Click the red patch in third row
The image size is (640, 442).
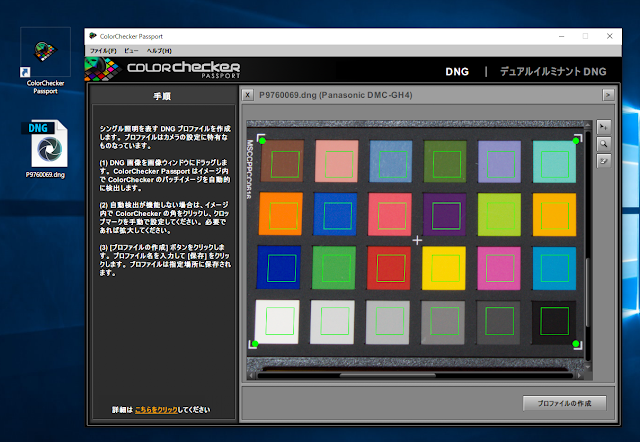[389, 268]
